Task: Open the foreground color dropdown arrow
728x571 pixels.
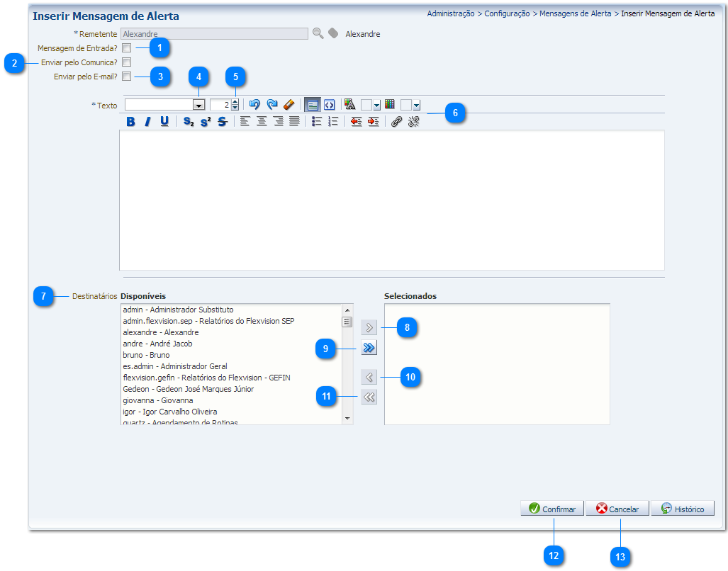Action: tap(377, 105)
